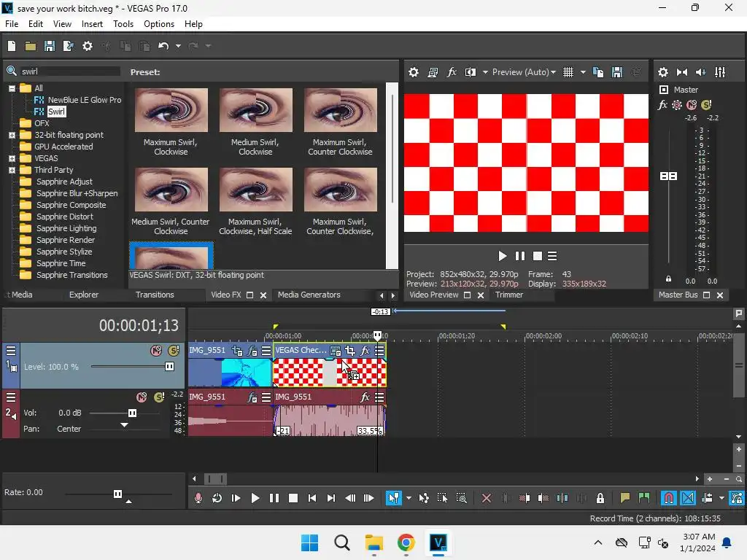Screen dimensions: 747x560
Task: Save the project using the floppy icon
Action: tap(50, 46)
